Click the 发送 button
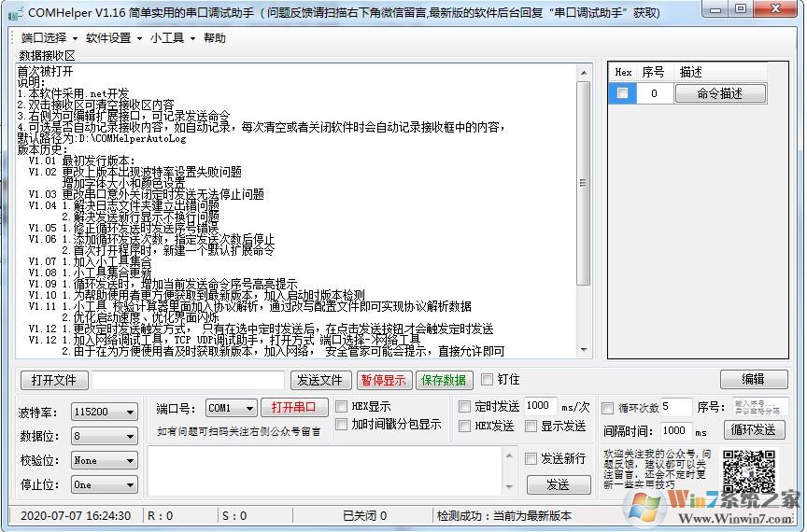The width and height of the screenshot is (807, 532). coord(559,484)
